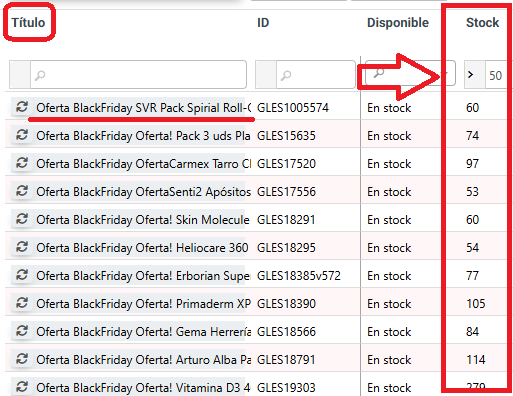Select title Oferta! Vitamina D3

point(143,388)
